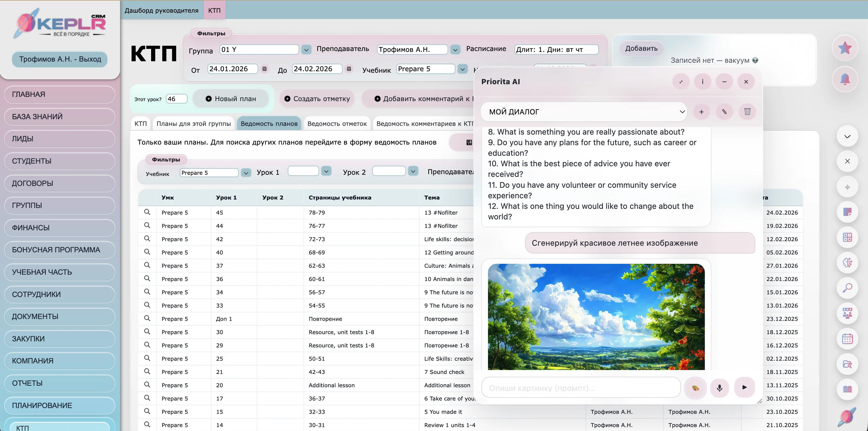Viewport: 868px width, 431px height.
Task: Click the Новый план button
Action: click(x=231, y=99)
